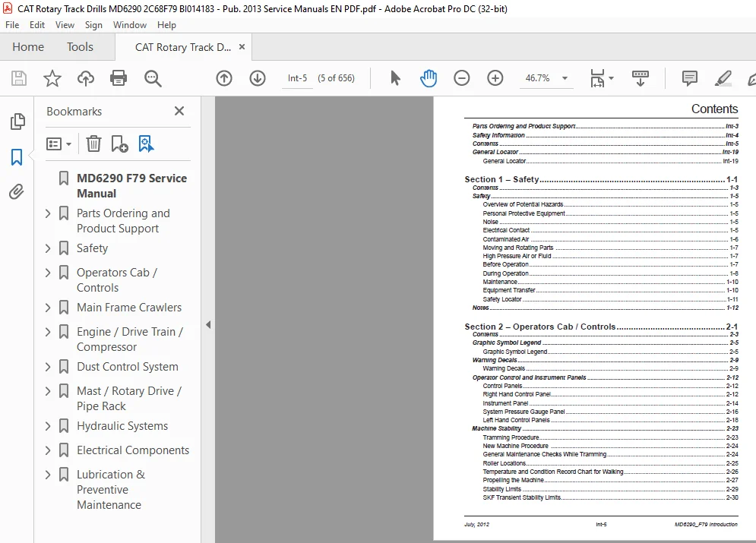Click the Save file icon

(19, 78)
